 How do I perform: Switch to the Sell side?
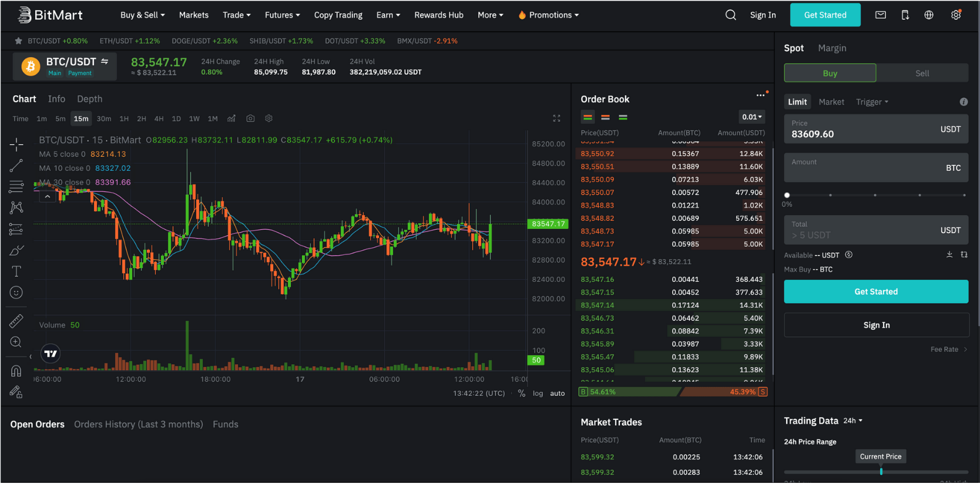click(922, 73)
